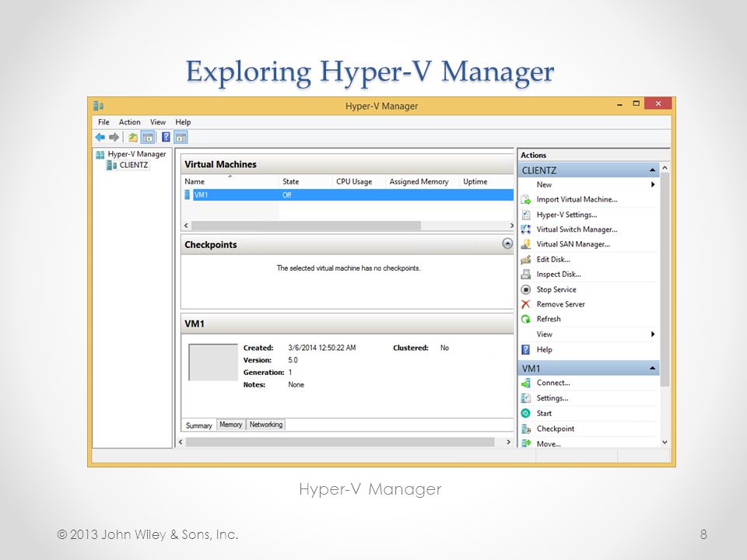Click the Inspect Disk icon
This screenshot has width=747, height=560.
tap(526, 275)
